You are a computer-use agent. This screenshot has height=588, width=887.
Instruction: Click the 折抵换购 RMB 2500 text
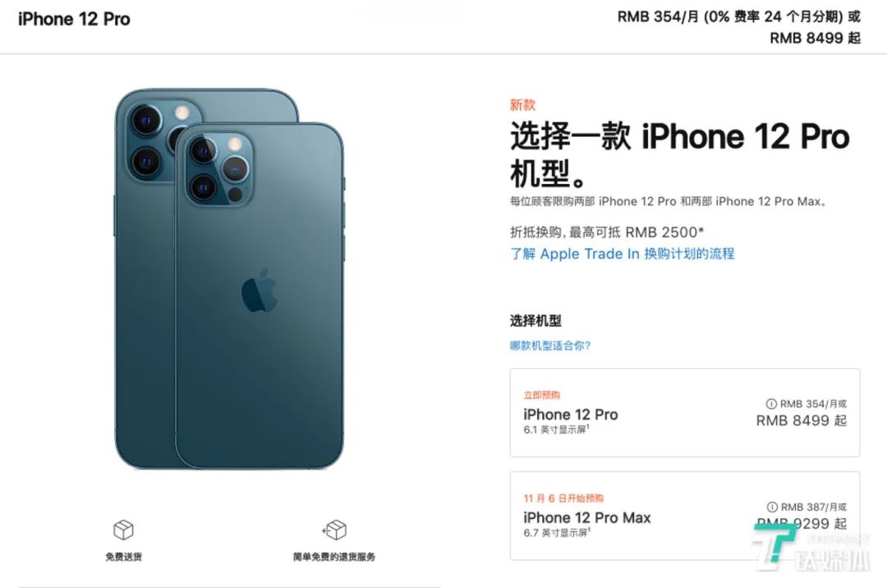click(x=607, y=232)
